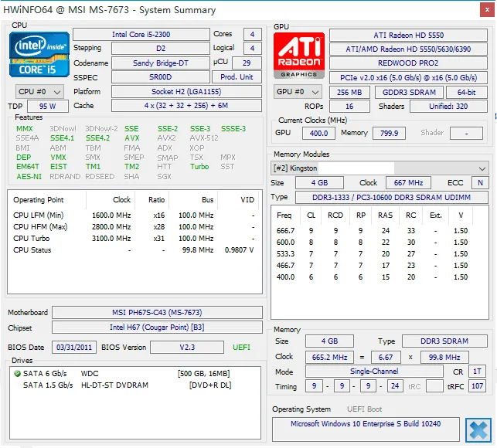Click the BIOS Date 03/31/2011 field
The width and height of the screenshot is (497, 448).
pos(73,348)
